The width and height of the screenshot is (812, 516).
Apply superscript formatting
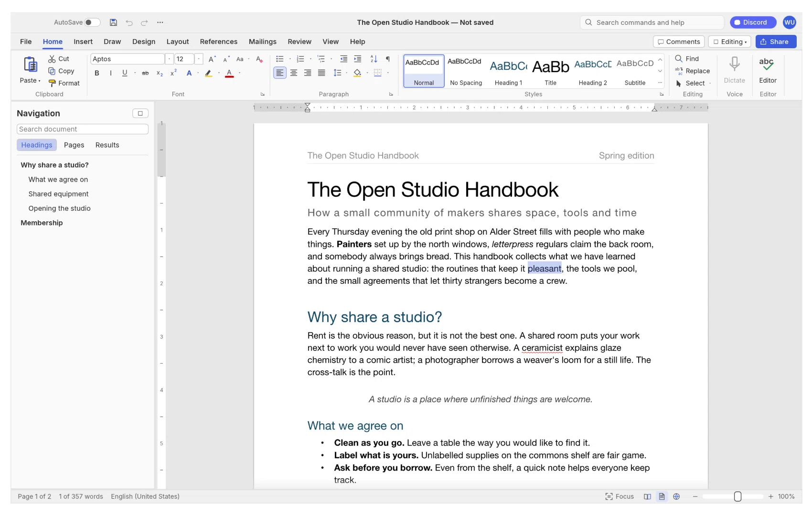tap(173, 73)
